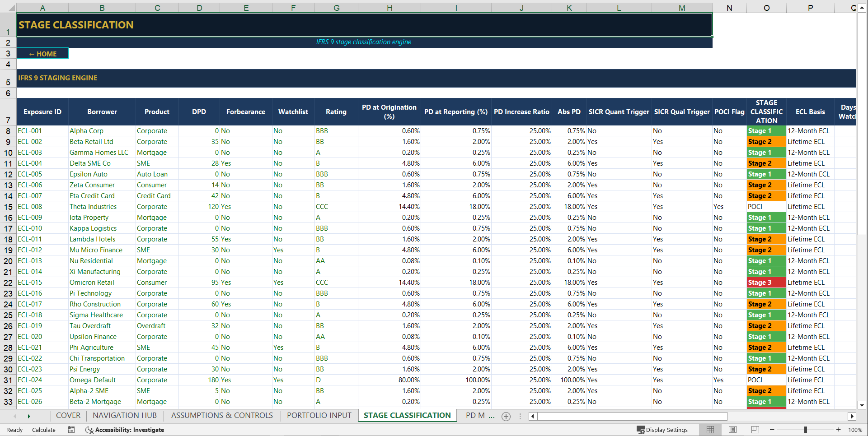The width and height of the screenshot is (868, 436).
Task: Click the POCI stage cell for ECL-008
Action: click(x=766, y=207)
